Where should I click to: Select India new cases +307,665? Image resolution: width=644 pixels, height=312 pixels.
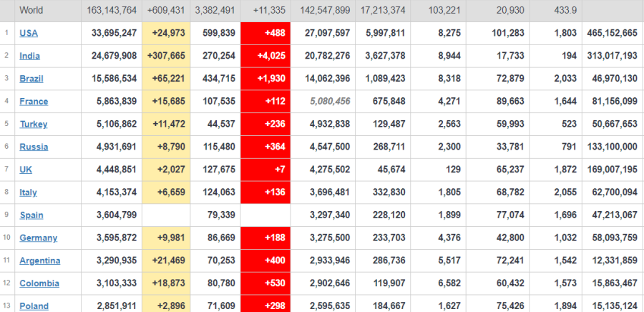(x=166, y=56)
